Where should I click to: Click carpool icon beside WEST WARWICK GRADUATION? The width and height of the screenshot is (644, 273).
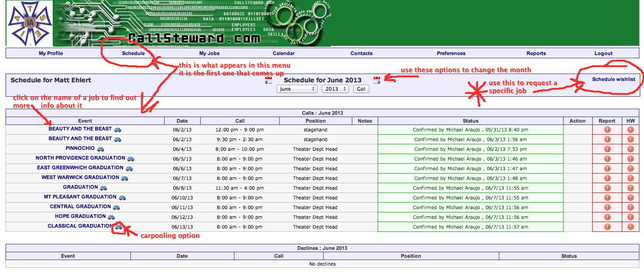pos(124,178)
